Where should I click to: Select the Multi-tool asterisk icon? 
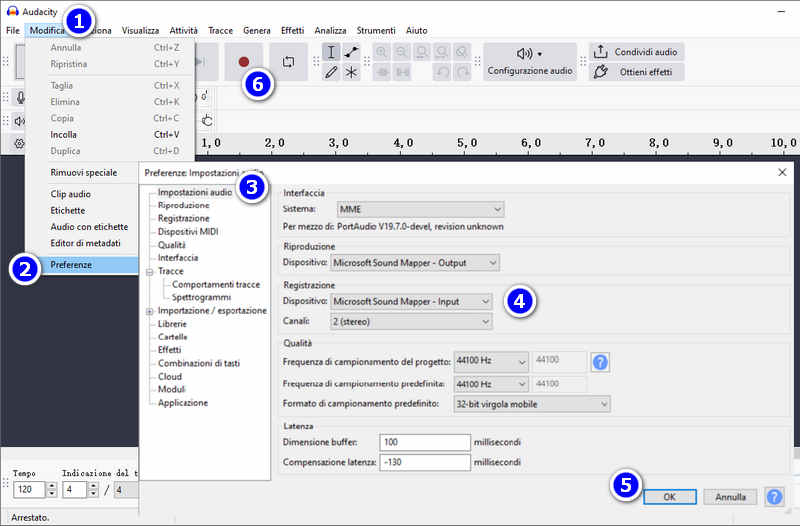351,72
